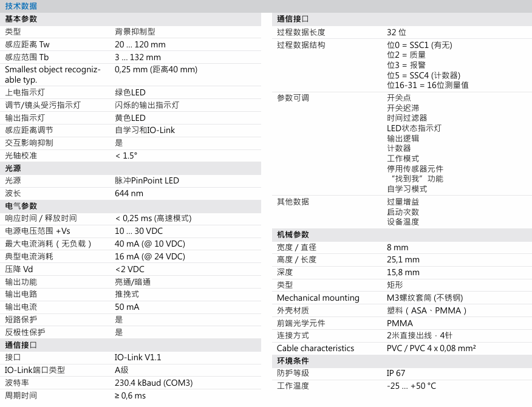Click the '启动次数' other data entry
The width and height of the screenshot is (532, 407).
point(403,212)
